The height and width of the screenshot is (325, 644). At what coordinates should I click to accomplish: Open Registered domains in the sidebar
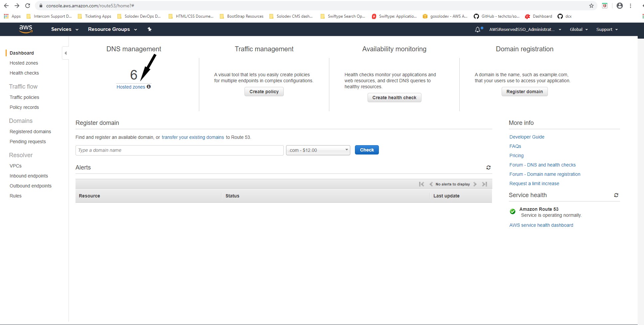coord(30,132)
